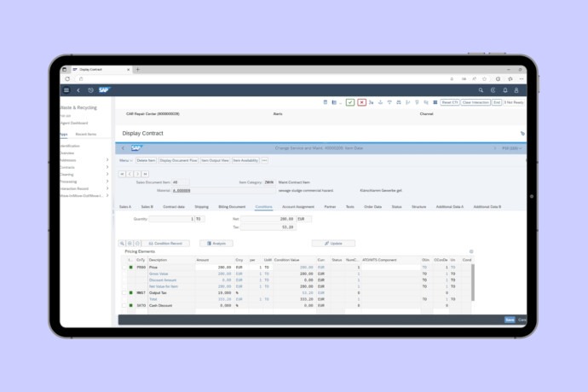Switch to the Billing Document tab
The image size is (588, 392).
232,206
